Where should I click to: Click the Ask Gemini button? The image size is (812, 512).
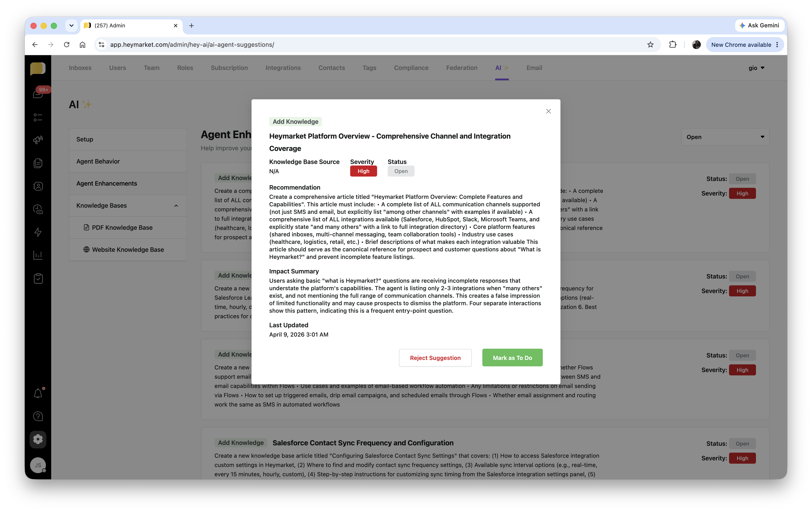pyautogui.click(x=759, y=25)
